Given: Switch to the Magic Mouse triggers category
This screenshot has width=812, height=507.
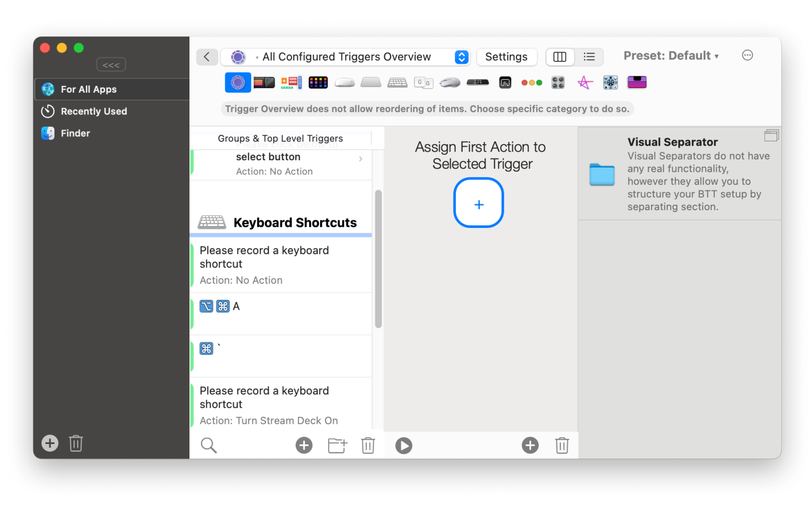Looking at the screenshot, I should click(x=344, y=82).
